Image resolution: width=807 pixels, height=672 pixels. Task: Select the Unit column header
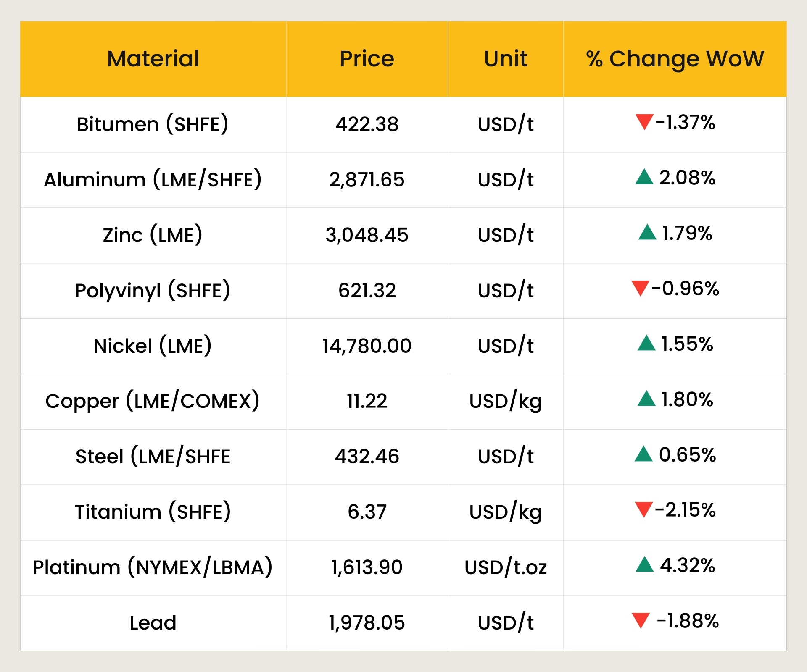505,59
